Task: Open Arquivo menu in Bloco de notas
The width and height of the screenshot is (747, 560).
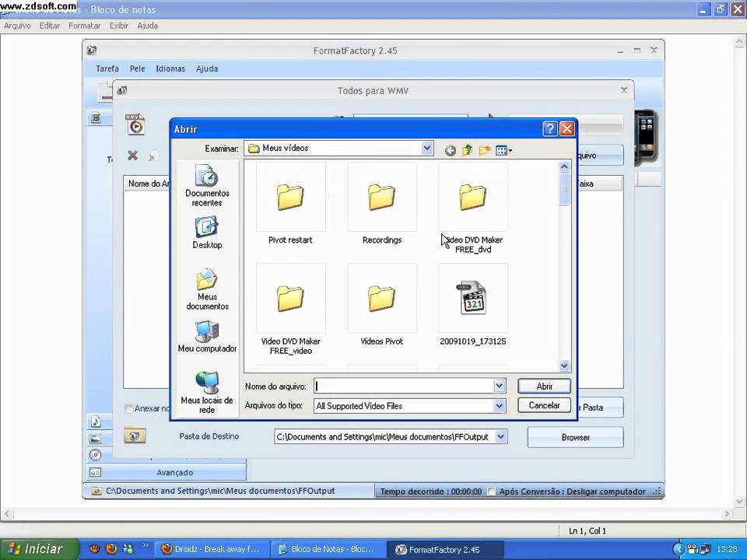Action: [x=17, y=26]
